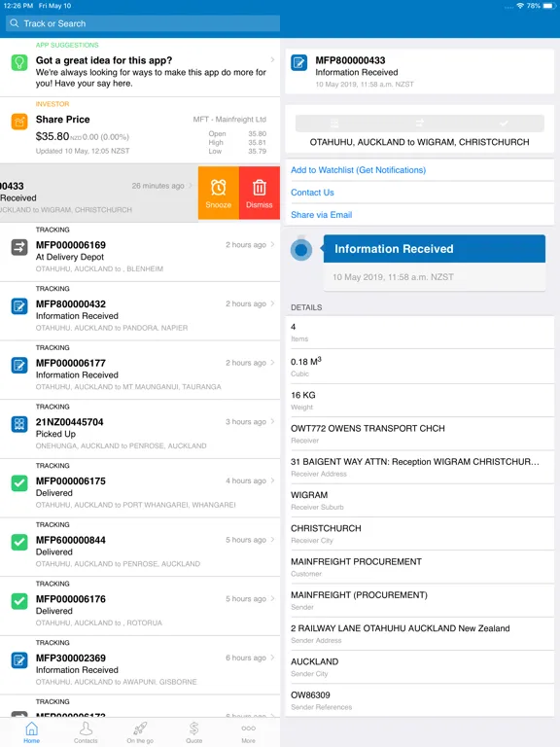The image size is (560, 747).
Task: Click the lightbulb app suggestions icon
Action: pos(19,62)
